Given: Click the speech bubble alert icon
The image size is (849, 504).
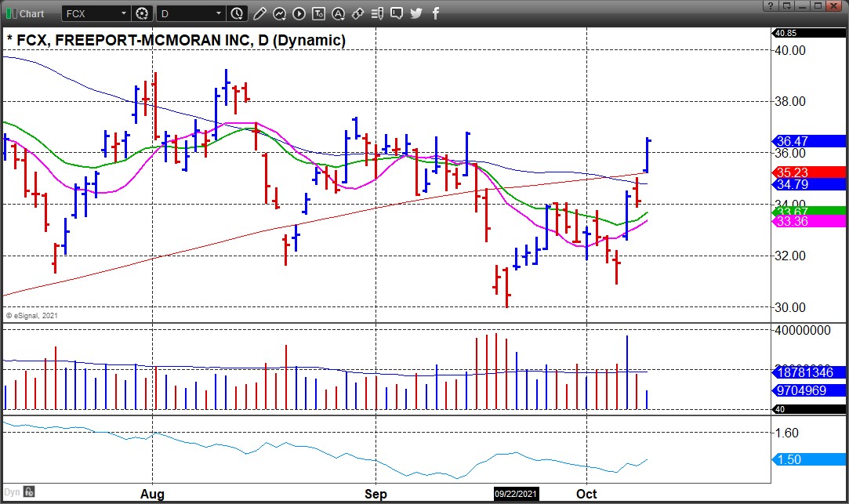Looking at the screenshot, I should 397,13.
